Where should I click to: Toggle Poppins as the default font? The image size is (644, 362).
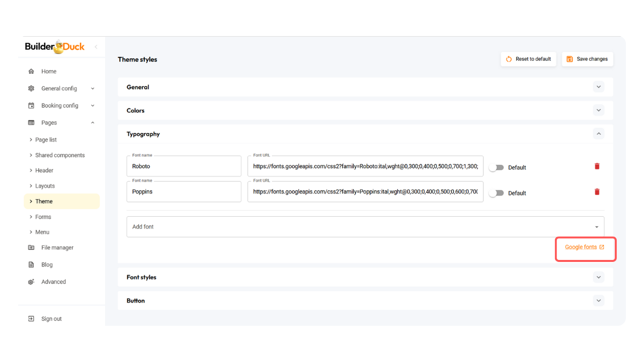point(496,193)
